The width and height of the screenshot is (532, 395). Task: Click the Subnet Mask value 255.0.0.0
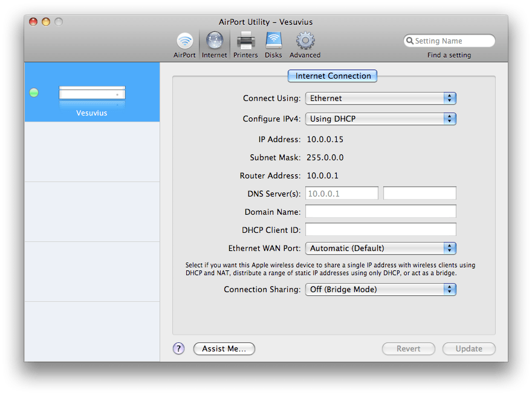tap(325, 157)
